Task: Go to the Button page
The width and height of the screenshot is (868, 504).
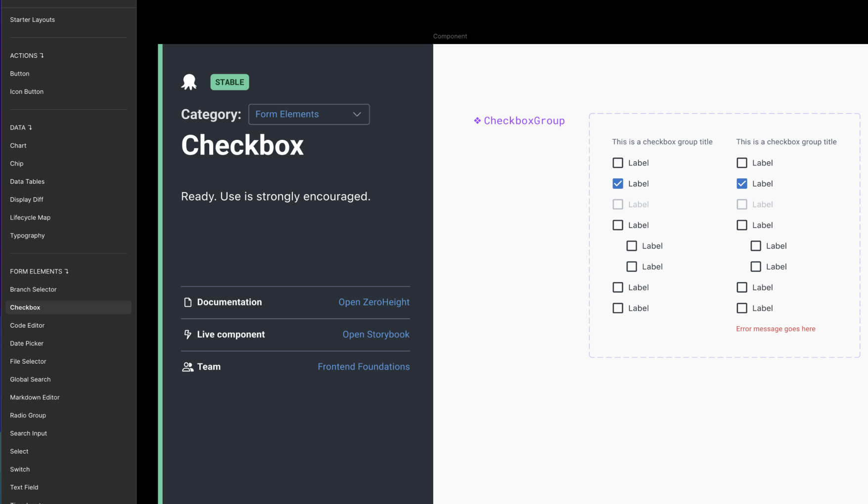Action: point(20,74)
